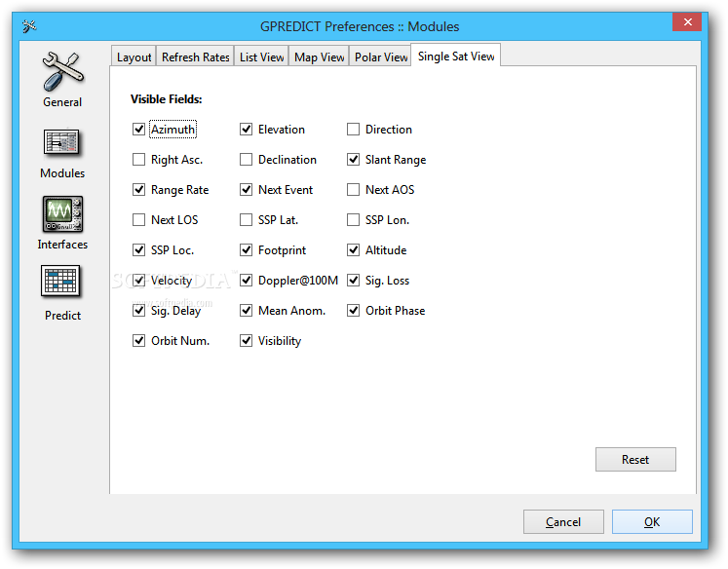Uncheck the Elevation checkbox

click(x=246, y=129)
